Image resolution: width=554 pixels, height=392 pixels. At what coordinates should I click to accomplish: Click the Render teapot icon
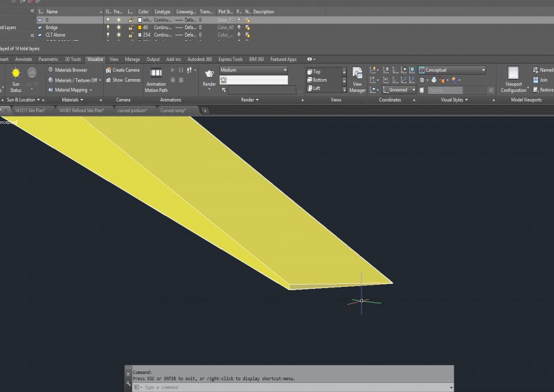click(x=209, y=74)
